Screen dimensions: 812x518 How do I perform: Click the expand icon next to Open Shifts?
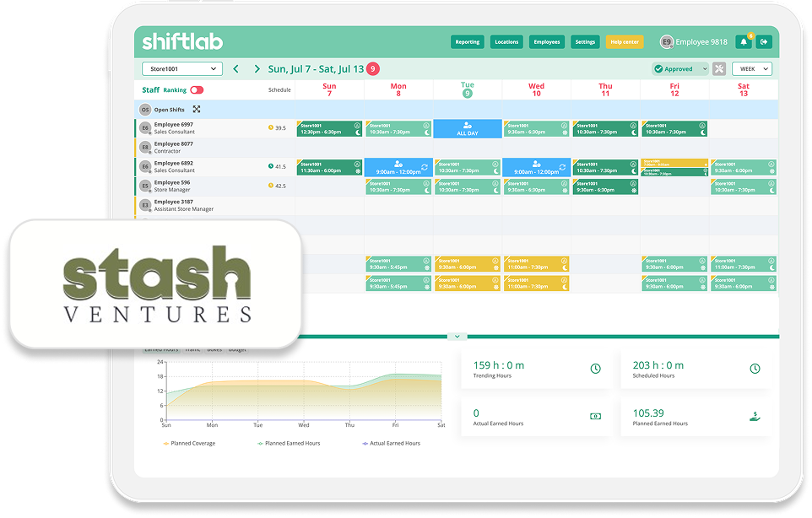[x=197, y=109]
